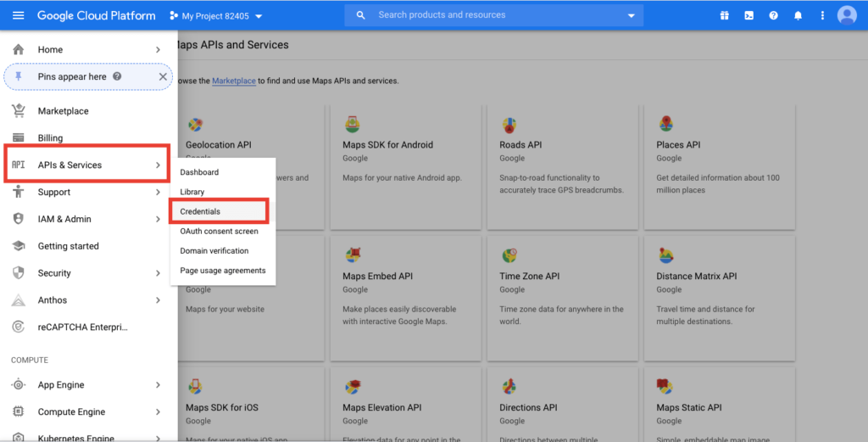
Task: Open the hamburger navigation menu
Action: (19, 15)
